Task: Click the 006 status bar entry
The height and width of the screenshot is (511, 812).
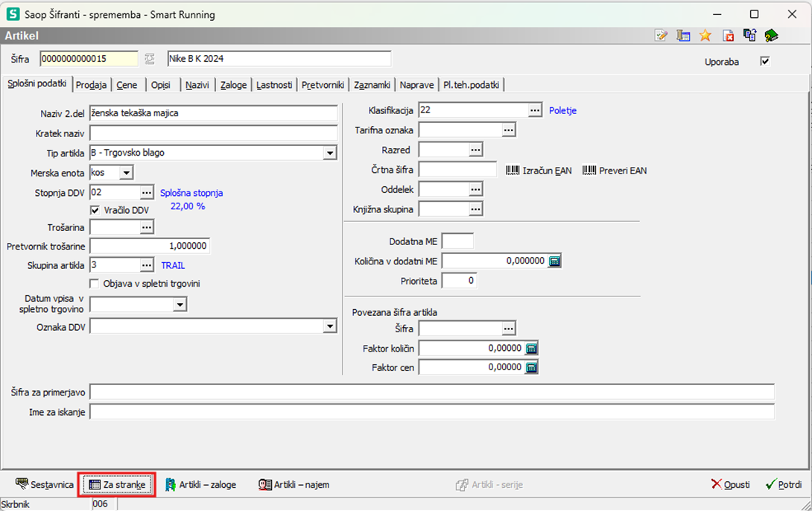Action: [x=100, y=504]
